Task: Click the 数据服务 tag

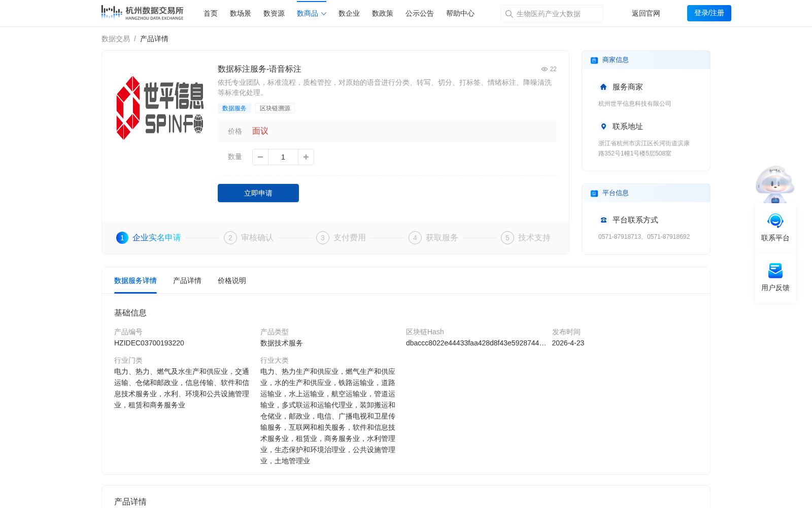Action: [x=234, y=108]
